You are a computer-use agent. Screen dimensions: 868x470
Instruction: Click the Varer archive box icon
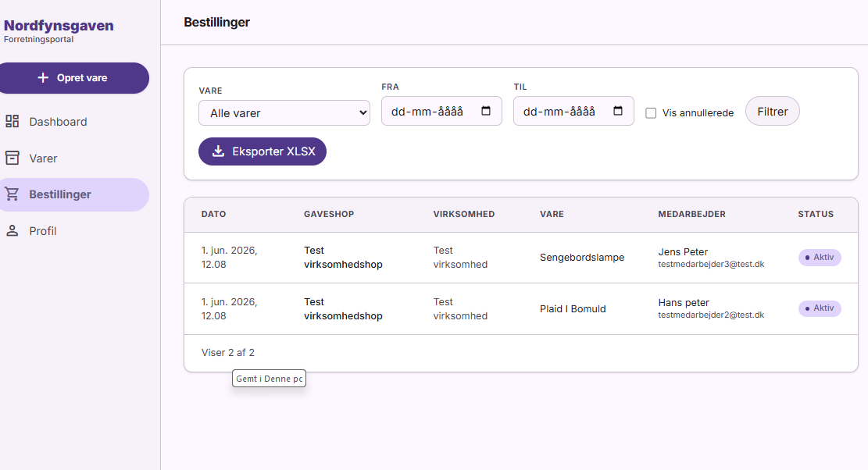[13, 158]
